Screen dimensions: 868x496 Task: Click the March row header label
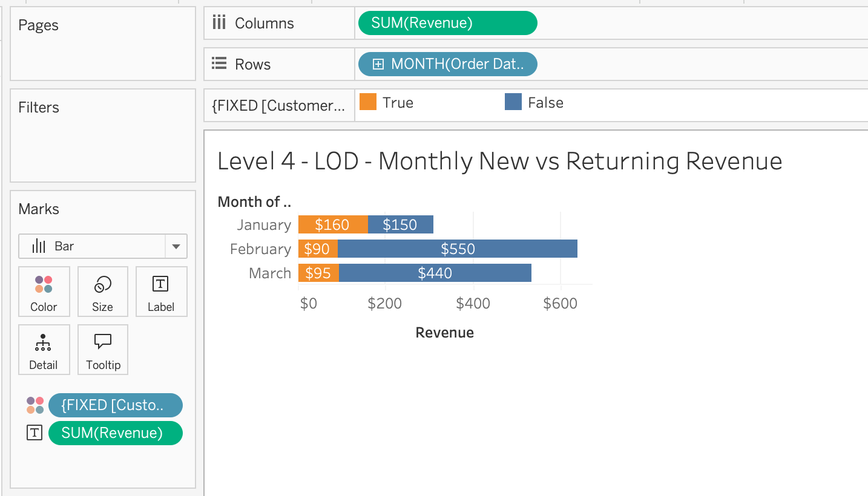(x=269, y=273)
